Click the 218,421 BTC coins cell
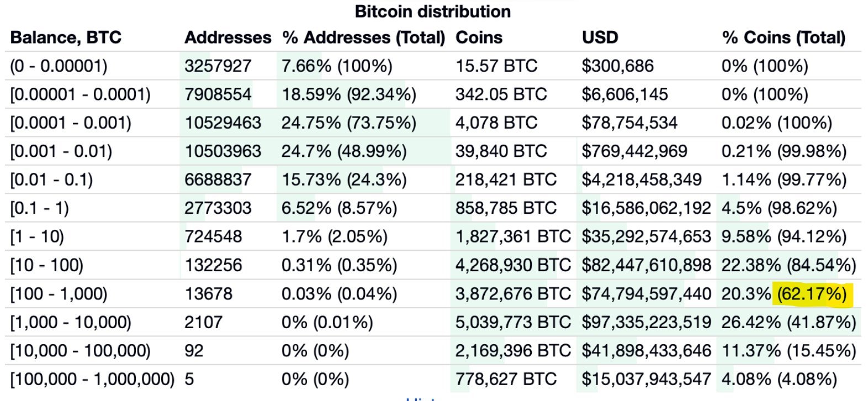Image resolution: width=868 pixels, height=401 pixels. pyautogui.click(x=506, y=180)
